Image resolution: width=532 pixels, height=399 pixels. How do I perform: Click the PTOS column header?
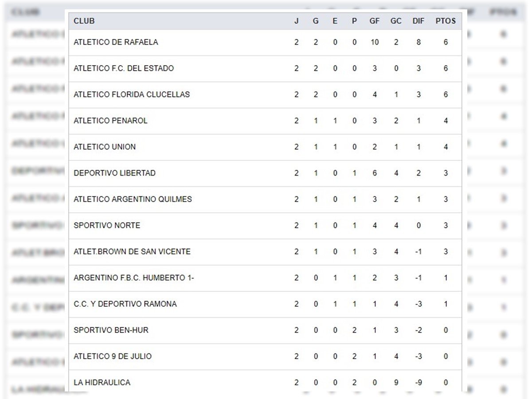[446, 21]
